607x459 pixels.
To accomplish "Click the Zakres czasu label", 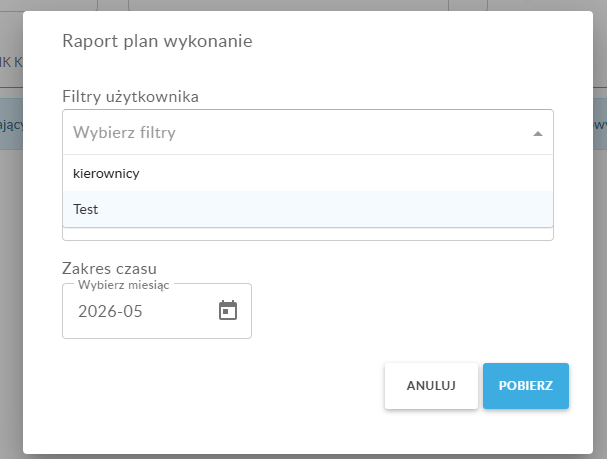I will [110, 268].
